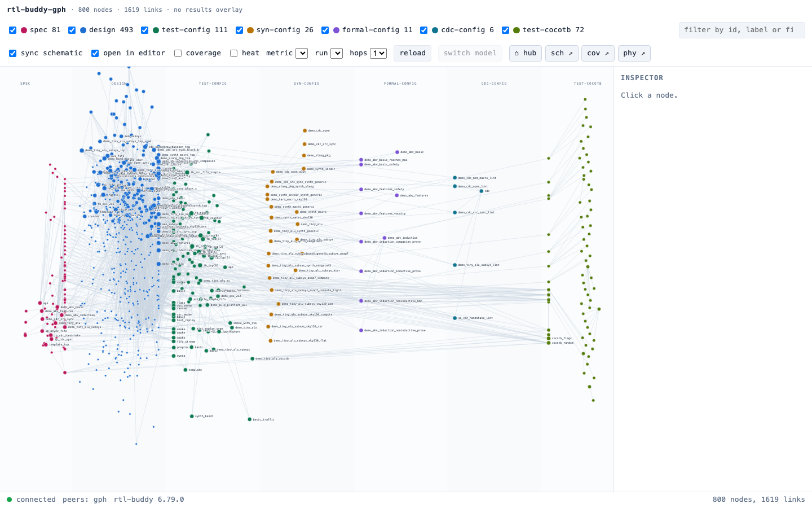
Task: Click the pink spec legend color dot
Action: coord(24,30)
